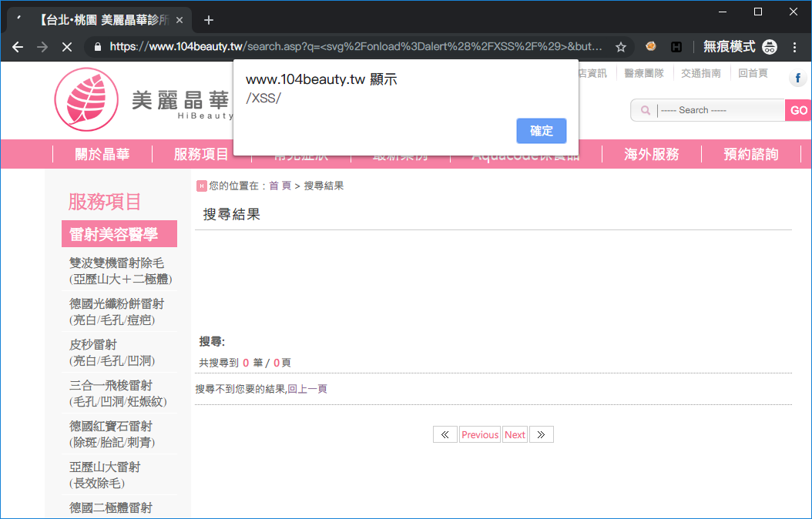Click the 共搜尋到 result count text
812x519 pixels.
coord(245,363)
